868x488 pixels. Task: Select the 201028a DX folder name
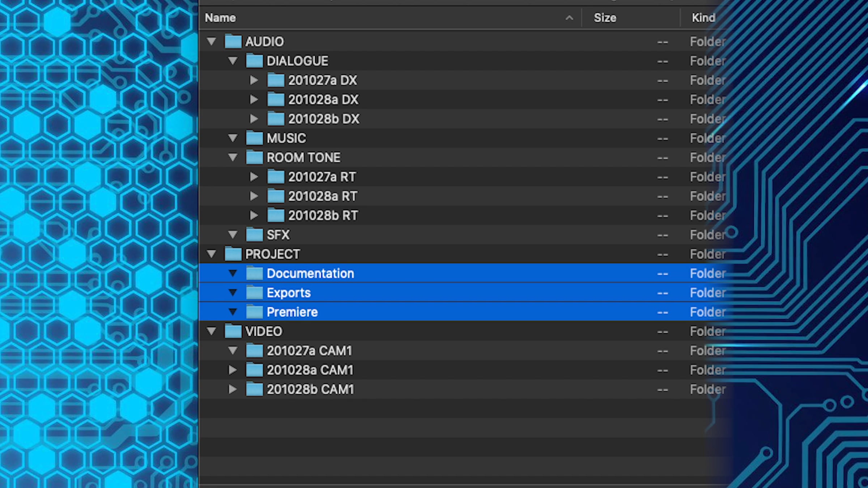323,100
